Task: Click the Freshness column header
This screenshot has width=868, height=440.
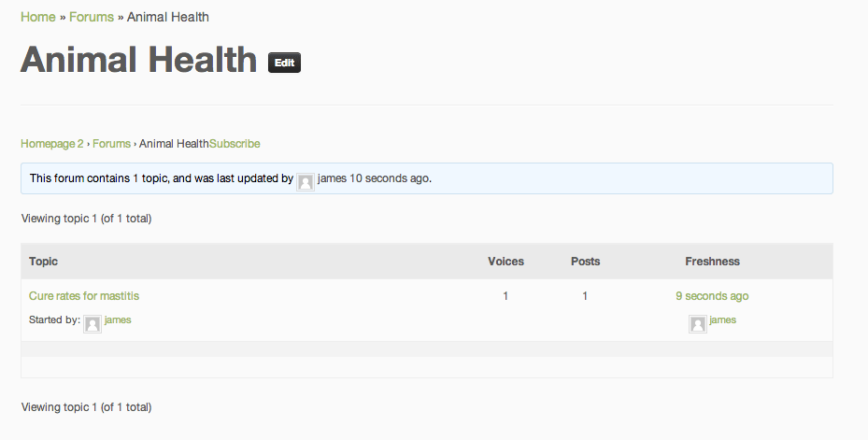Action: point(712,262)
